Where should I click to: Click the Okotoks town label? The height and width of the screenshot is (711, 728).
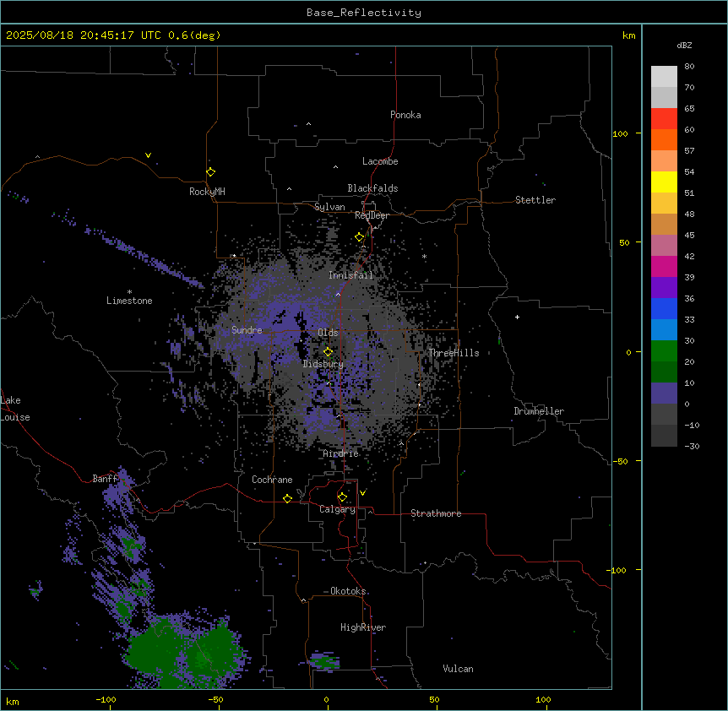pos(348,591)
